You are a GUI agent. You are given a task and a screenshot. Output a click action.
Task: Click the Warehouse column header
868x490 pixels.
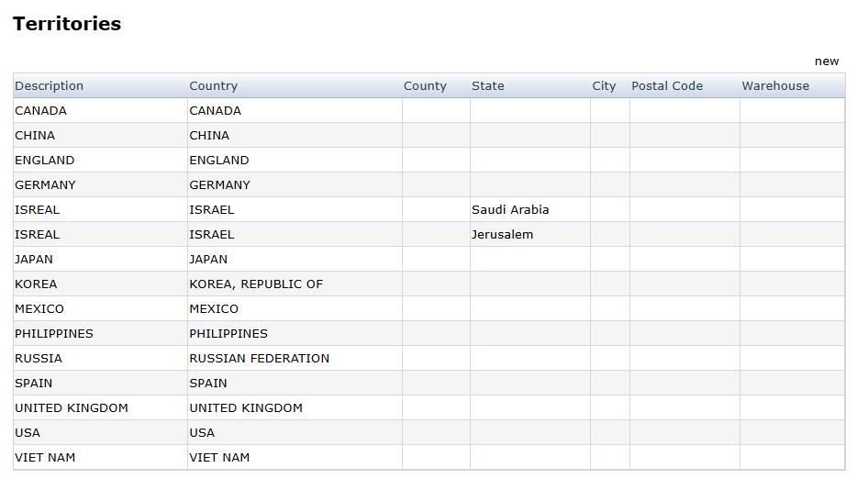775,86
